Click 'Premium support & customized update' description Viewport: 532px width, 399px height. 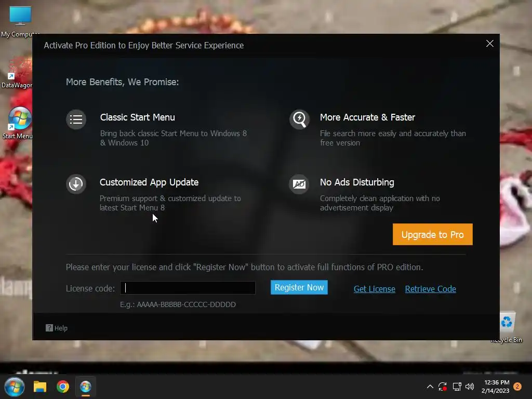click(170, 203)
